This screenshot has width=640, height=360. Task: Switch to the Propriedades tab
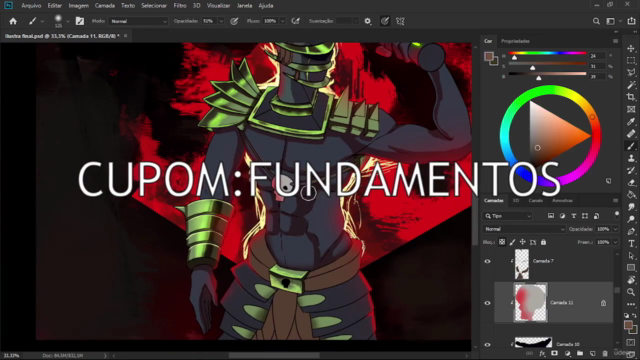pos(515,41)
